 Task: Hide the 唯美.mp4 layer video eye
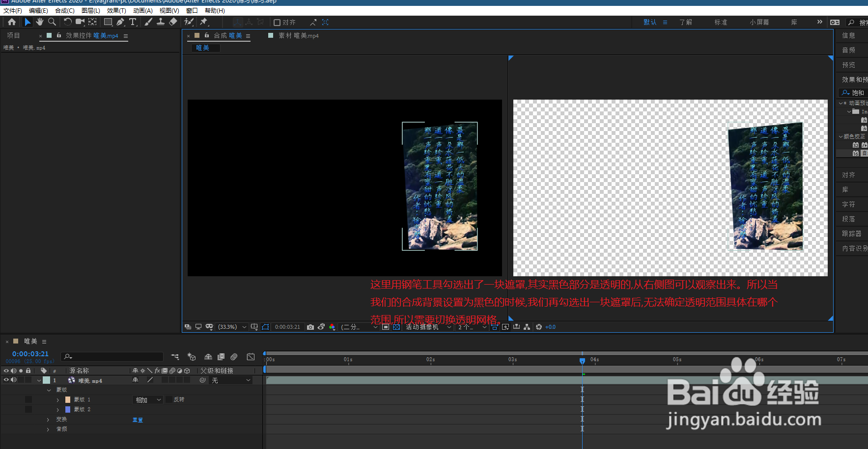click(x=6, y=380)
